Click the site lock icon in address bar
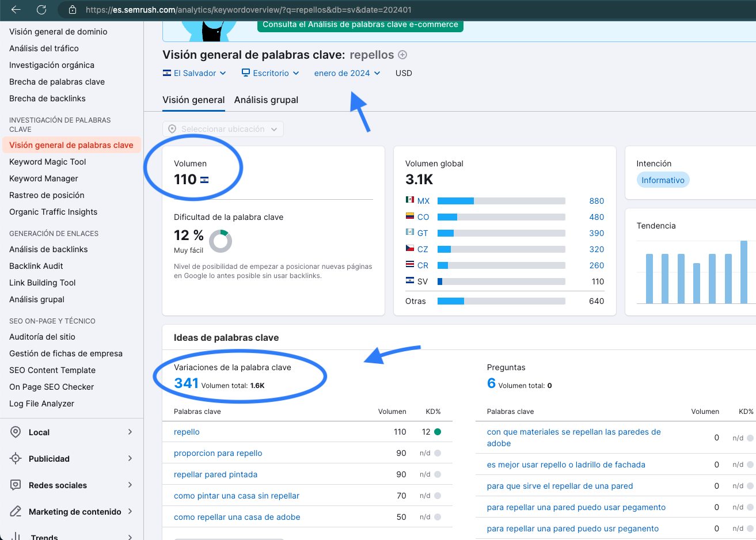 (x=73, y=10)
